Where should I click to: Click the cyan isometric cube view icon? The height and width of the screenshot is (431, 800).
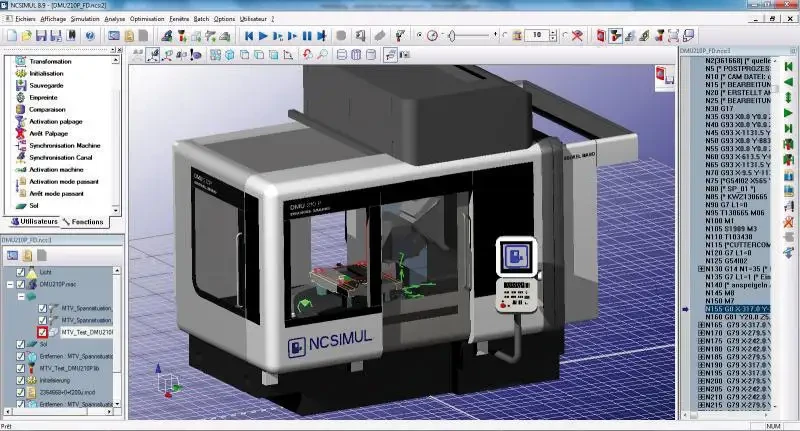(x=230, y=55)
